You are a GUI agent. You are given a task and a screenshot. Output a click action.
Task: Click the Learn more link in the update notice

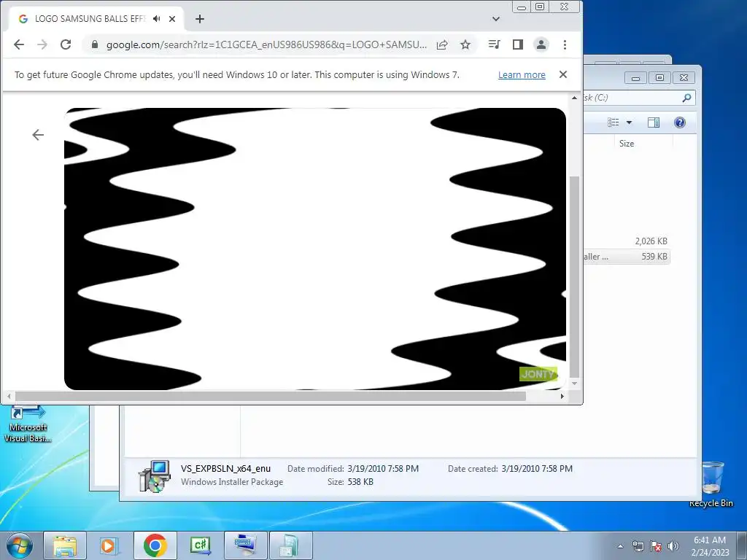tap(522, 75)
